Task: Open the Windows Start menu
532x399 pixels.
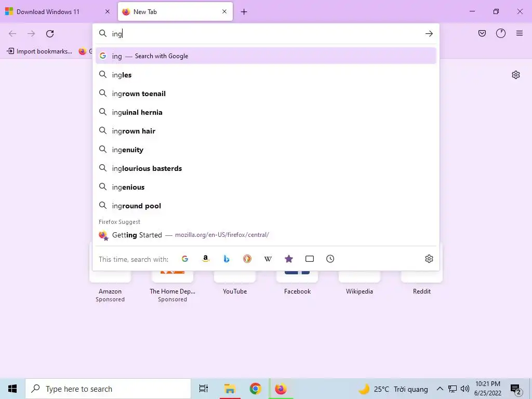Action: [x=12, y=389]
